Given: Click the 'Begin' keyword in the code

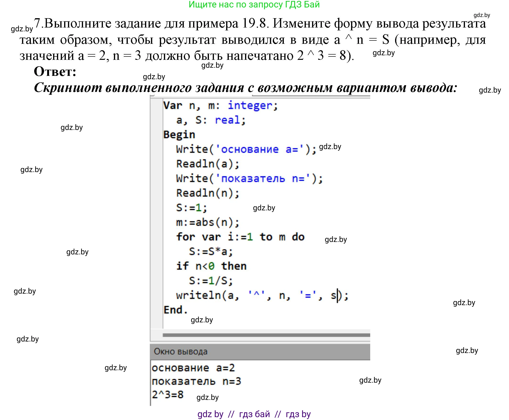Looking at the screenshot, I should [179, 135].
